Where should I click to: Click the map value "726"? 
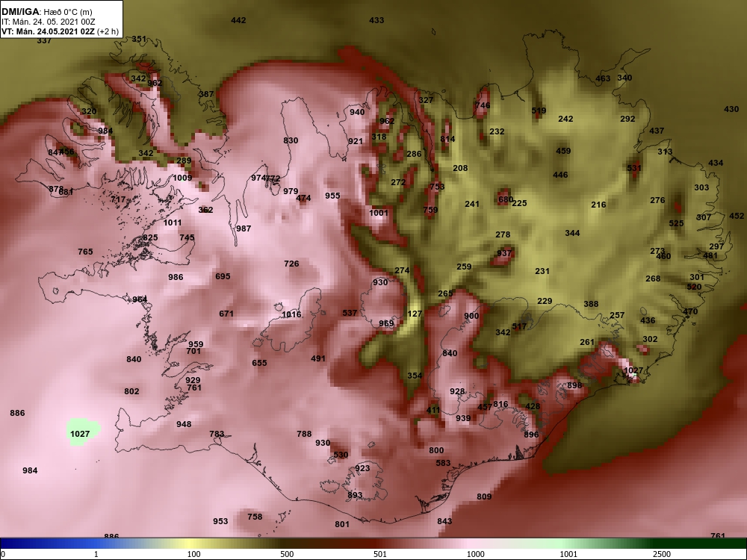coord(291,264)
